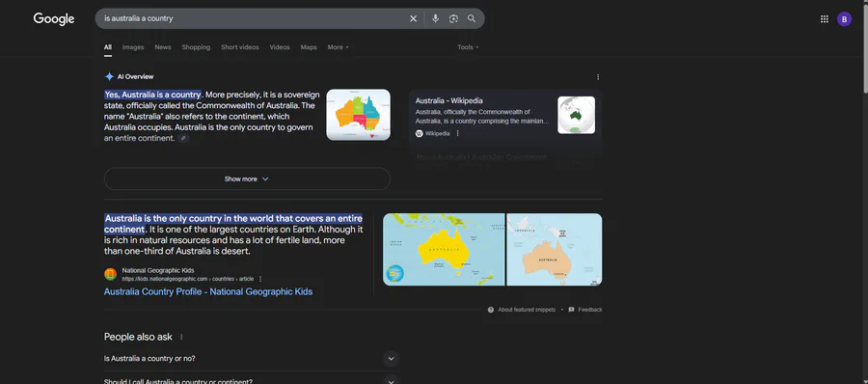Image resolution: width=868 pixels, height=384 pixels.
Task: Clear the search box with X icon
Action: 413,19
